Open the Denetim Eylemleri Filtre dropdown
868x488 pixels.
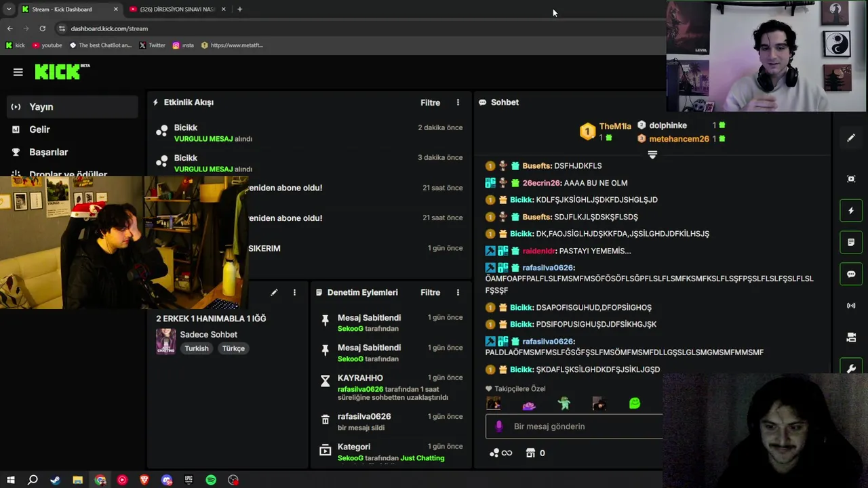pyautogui.click(x=430, y=292)
